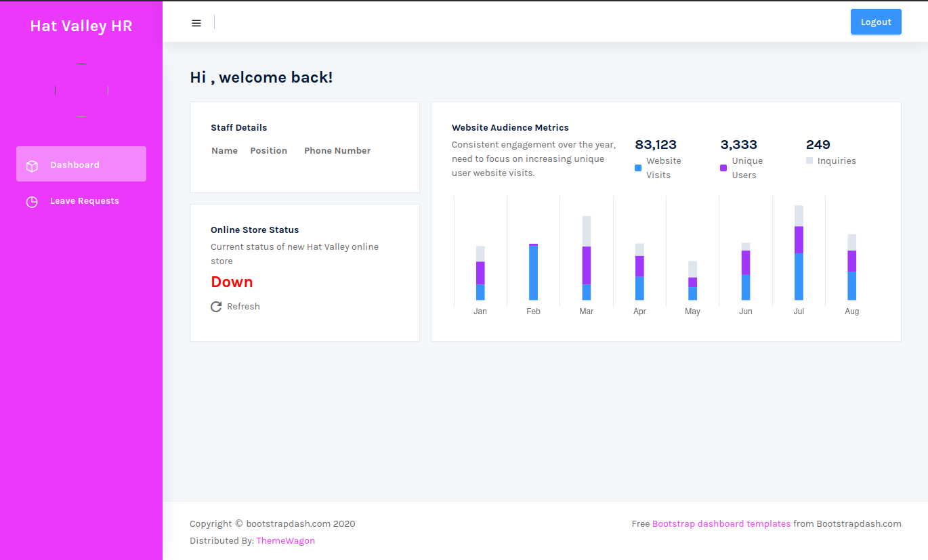Open the Dashboard sidebar item
Image resolution: width=928 pixels, height=560 pixels.
(75, 165)
